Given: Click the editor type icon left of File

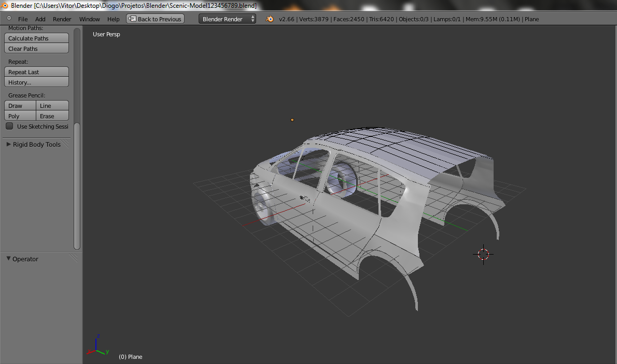Looking at the screenshot, I should 9,19.
